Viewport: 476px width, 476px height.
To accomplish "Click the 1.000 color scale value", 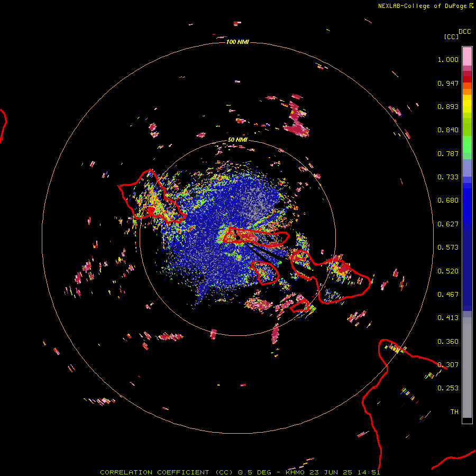I will click(448, 59).
